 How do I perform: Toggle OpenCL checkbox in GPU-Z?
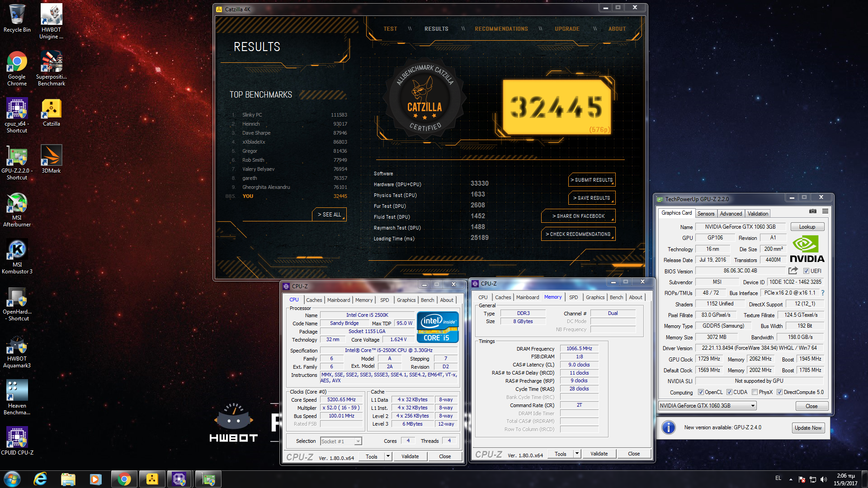[701, 392]
